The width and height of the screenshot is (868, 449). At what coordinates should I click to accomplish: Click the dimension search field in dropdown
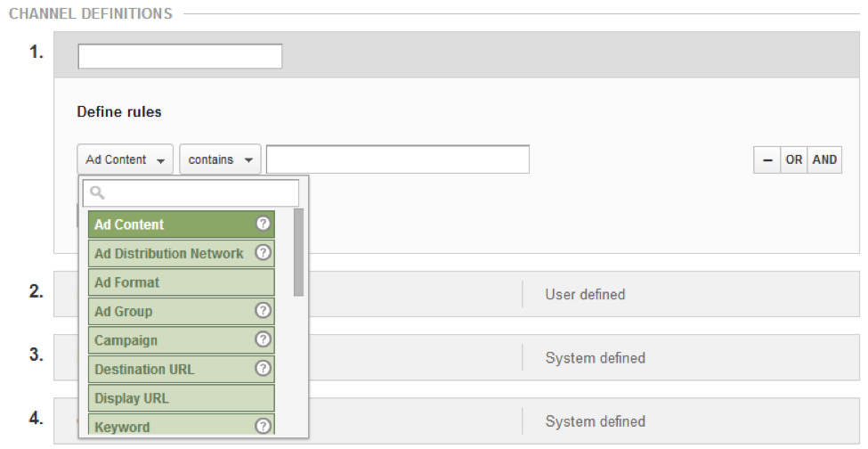pyautogui.click(x=191, y=192)
